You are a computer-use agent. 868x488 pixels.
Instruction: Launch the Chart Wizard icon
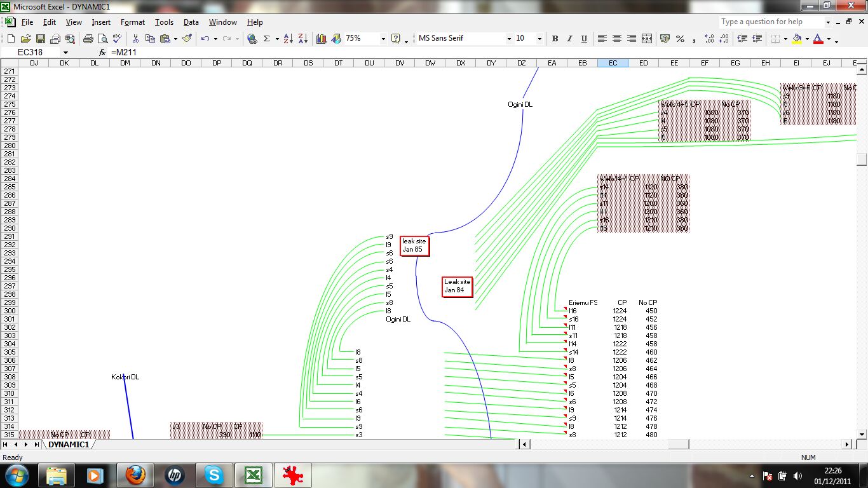[322, 39]
